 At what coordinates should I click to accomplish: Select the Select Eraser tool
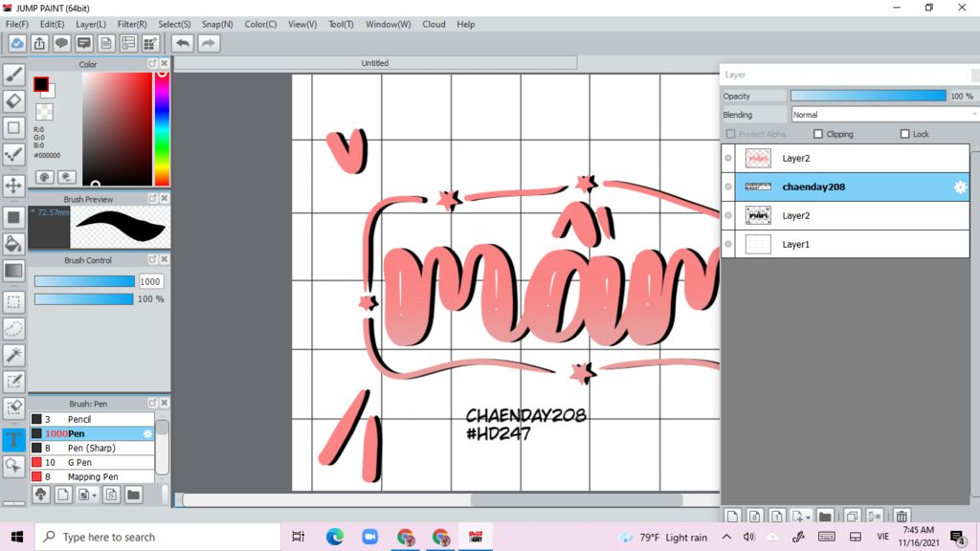13,408
